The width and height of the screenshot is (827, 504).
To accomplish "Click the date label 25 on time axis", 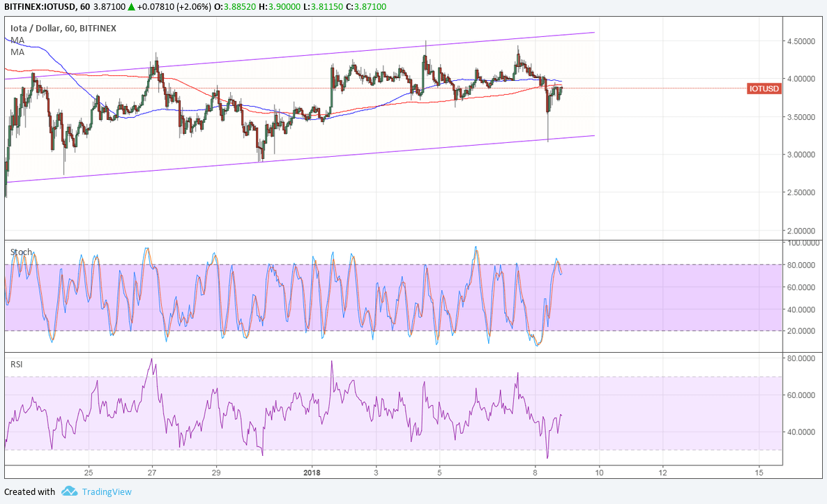I will pos(88,473).
